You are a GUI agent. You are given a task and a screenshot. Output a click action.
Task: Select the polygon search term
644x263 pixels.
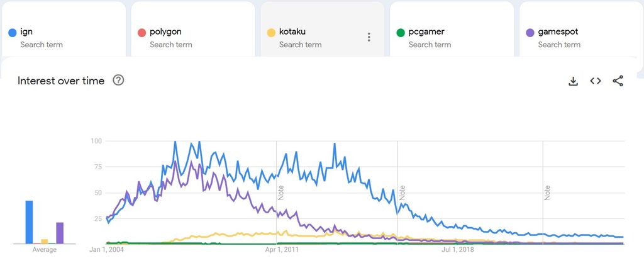(166, 31)
